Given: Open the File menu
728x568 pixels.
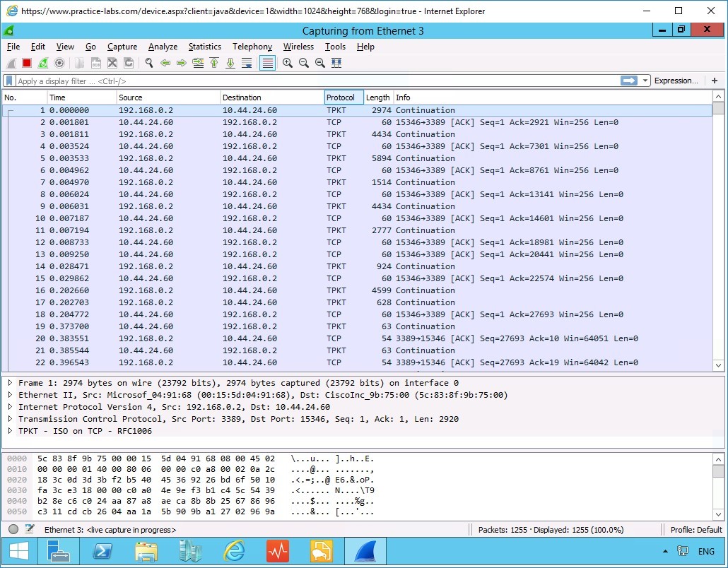Looking at the screenshot, I should point(13,47).
